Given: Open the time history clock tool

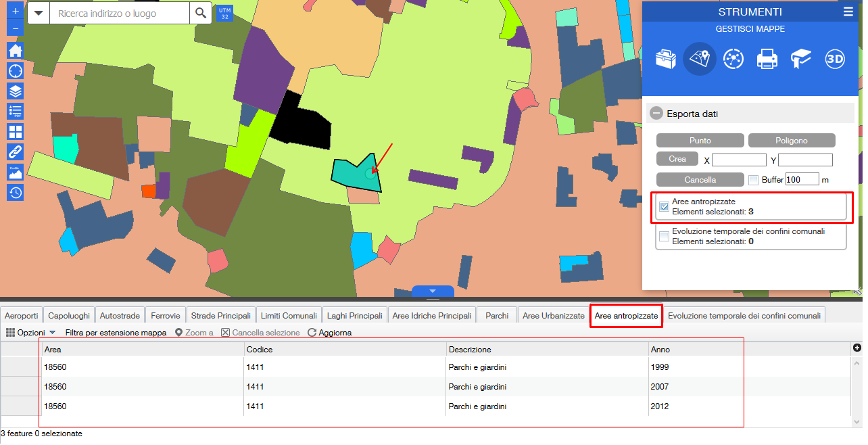Looking at the screenshot, I should 15,193.
